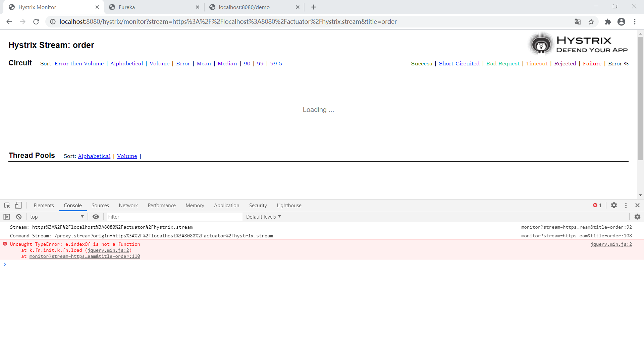Open the Chrome profile avatar

click(621, 22)
